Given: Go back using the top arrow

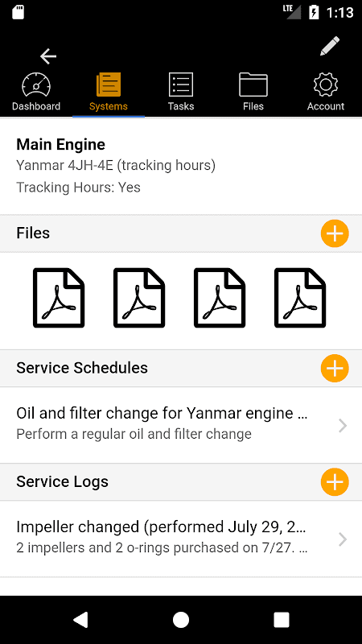Looking at the screenshot, I should click(48, 56).
